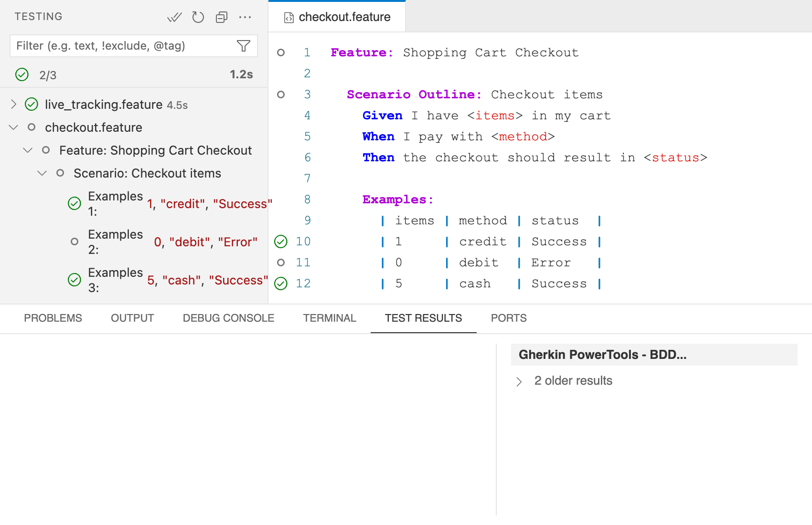Click gutter test icon on line 3

coord(281,94)
